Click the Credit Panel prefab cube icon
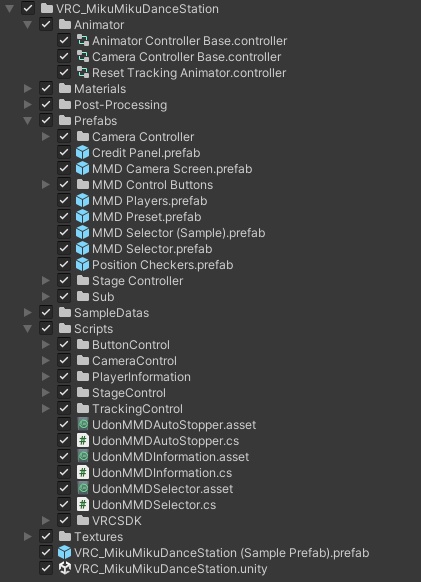Viewport: 421px width, 582px height. coord(82,153)
